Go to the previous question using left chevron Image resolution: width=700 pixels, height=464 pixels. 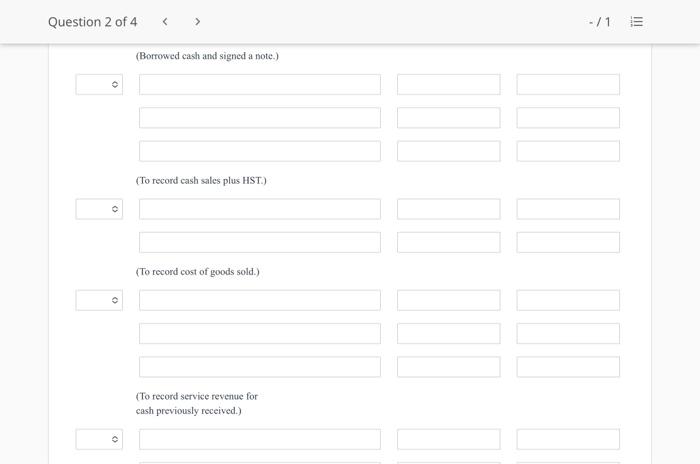tap(165, 21)
